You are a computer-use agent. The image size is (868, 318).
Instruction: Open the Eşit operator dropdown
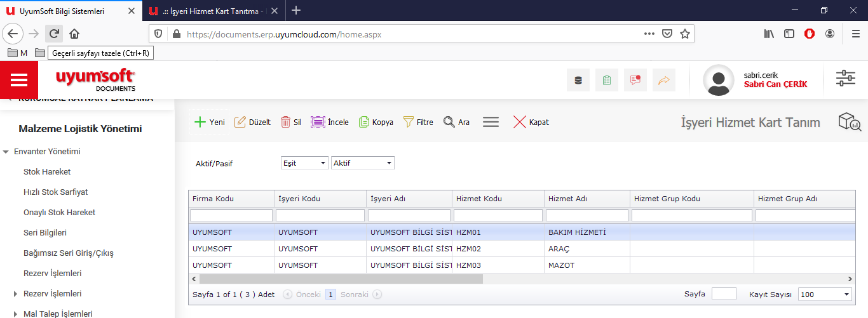pos(304,163)
